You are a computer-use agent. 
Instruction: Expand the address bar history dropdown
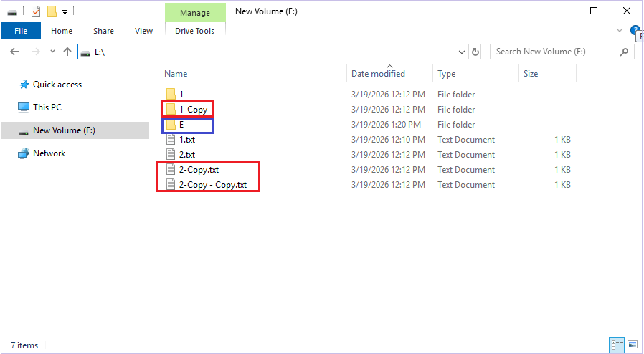462,52
